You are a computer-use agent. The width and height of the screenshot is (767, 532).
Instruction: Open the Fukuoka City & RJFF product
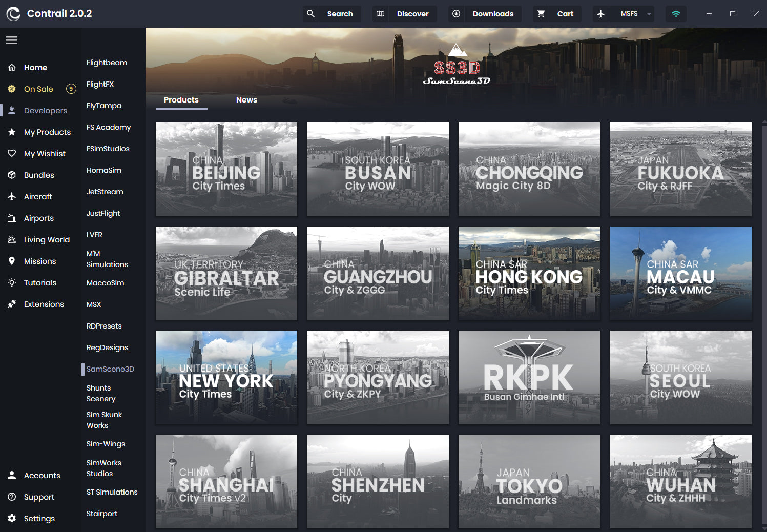[x=681, y=169]
